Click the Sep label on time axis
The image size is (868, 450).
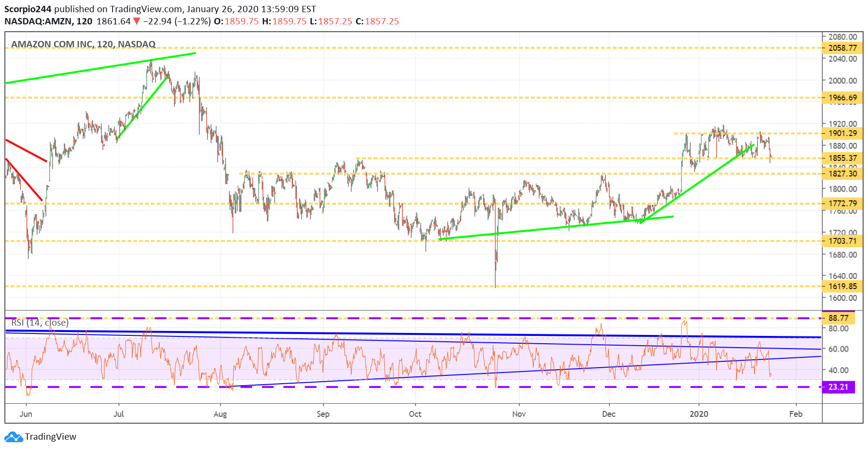coord(323,414)
